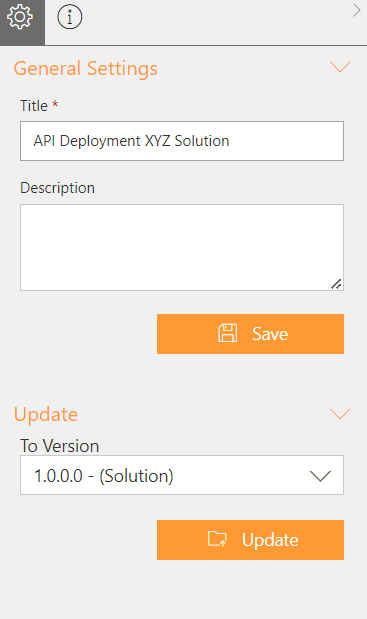Open the settings gear tab
367x619 pixels.
click(22, 22)
